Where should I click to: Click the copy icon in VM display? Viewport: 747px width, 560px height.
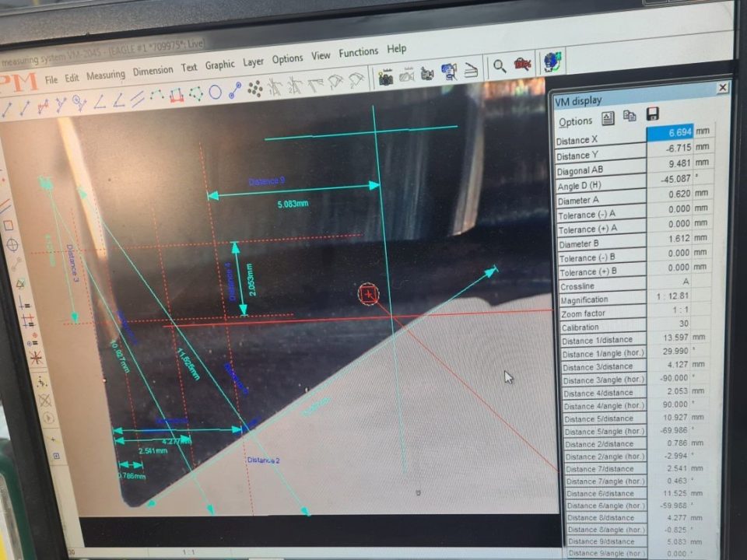click(630, 116)
